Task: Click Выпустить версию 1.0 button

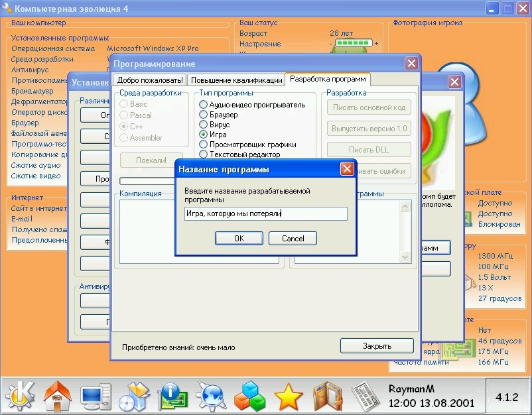Action: [369, 129]
